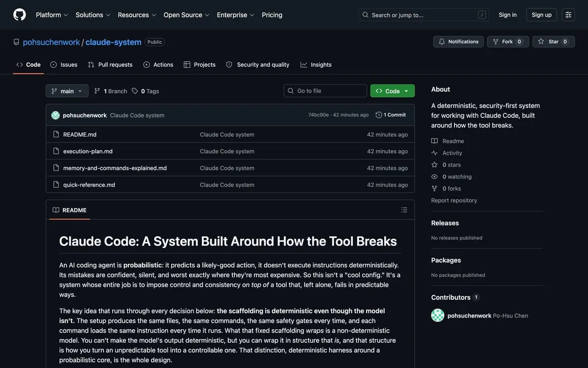Image resolution: width=588 pixels, height=368 pixels.
Task: Open memory-and-commands-explained.md file
Action: pyautogui.click(x=115, y=168)
